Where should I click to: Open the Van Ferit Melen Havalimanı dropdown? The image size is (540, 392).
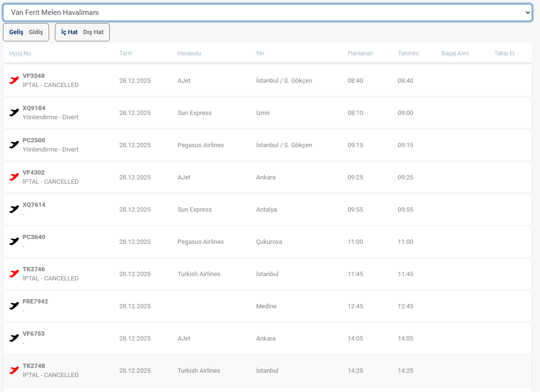pos(267,13)
